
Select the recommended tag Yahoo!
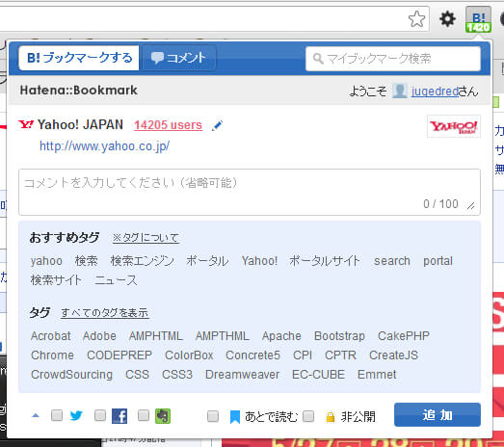click(259, 261)
